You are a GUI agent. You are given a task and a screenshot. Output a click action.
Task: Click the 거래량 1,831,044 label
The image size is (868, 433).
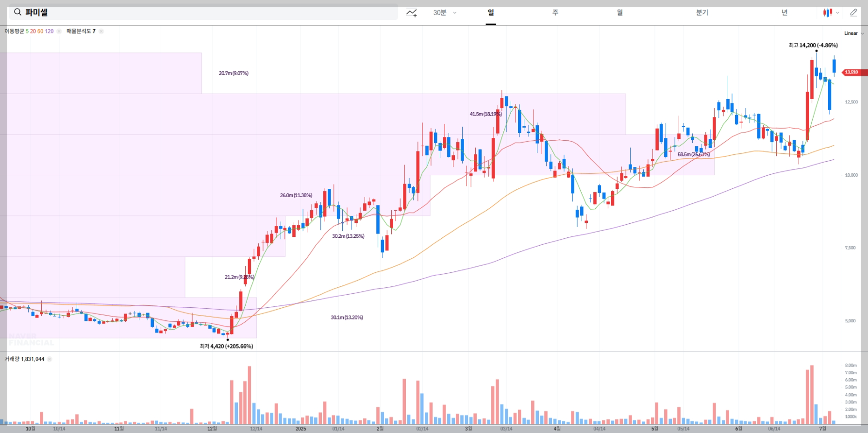[24, 359]
